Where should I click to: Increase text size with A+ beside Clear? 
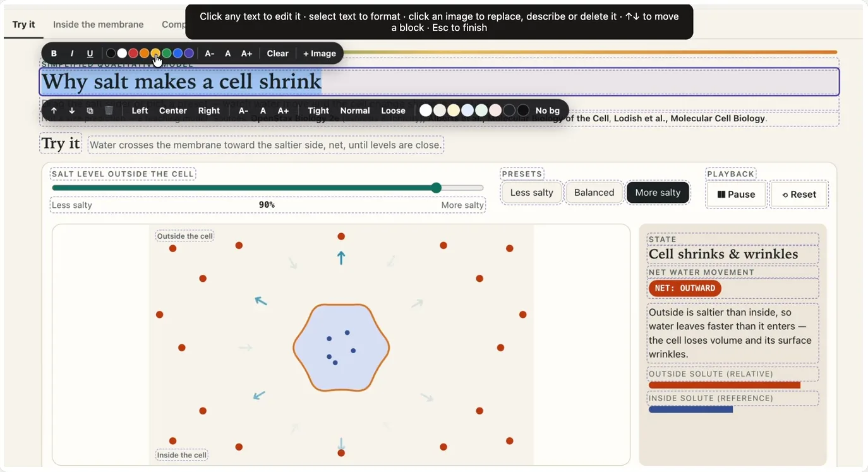247,54
